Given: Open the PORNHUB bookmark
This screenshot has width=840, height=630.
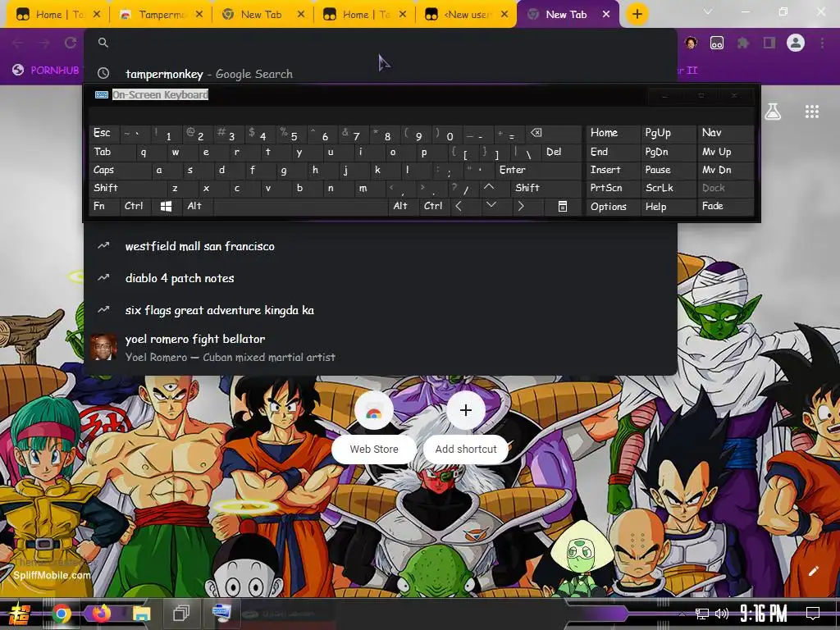Looking at the screenshot, I should tap(47, 71).
